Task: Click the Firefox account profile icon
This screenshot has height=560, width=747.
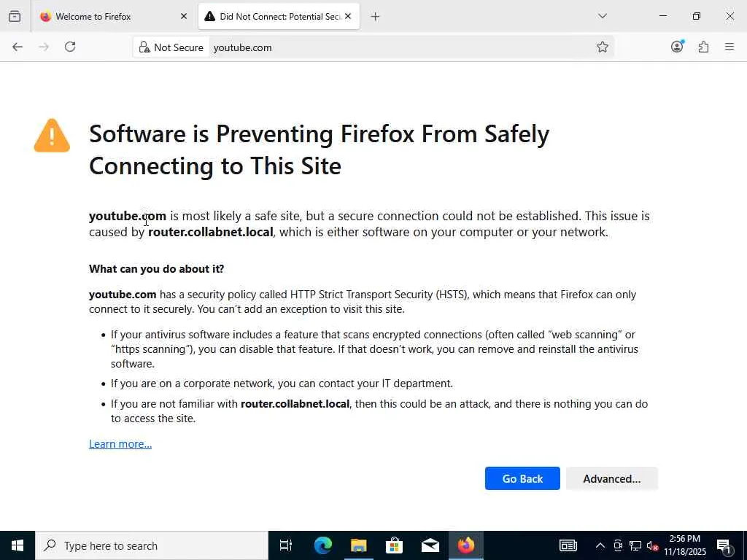Action: point(677,47)
